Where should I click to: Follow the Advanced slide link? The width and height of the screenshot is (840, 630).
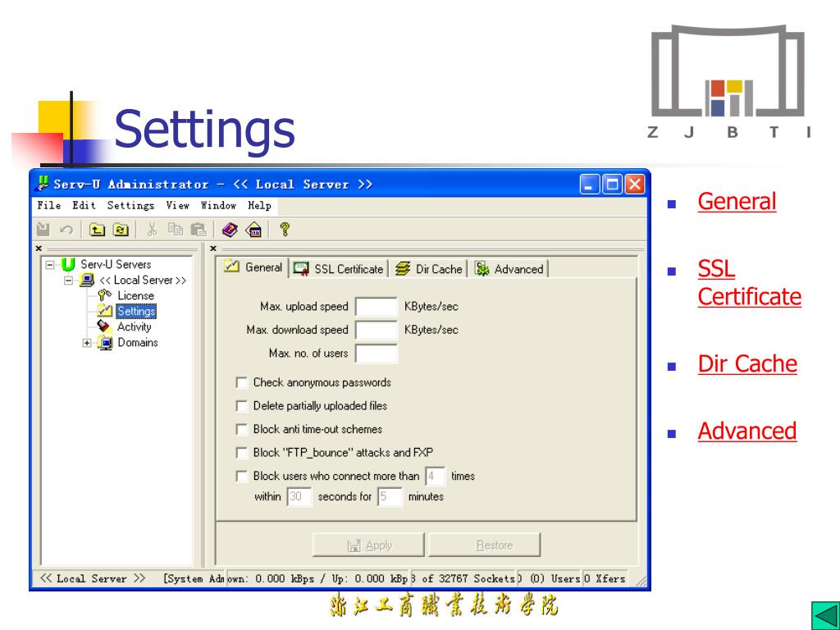coord(746,431)
